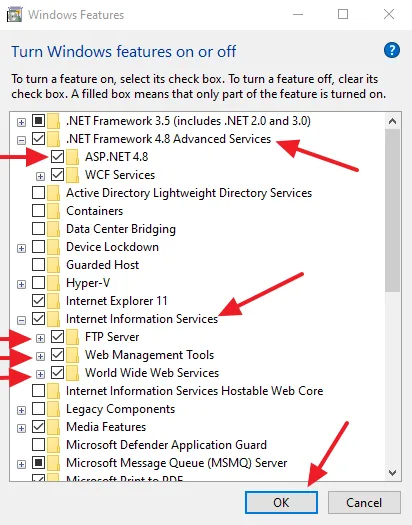
Task: Click the folder icon beside Legacy Components
Action: click(54, 409)
